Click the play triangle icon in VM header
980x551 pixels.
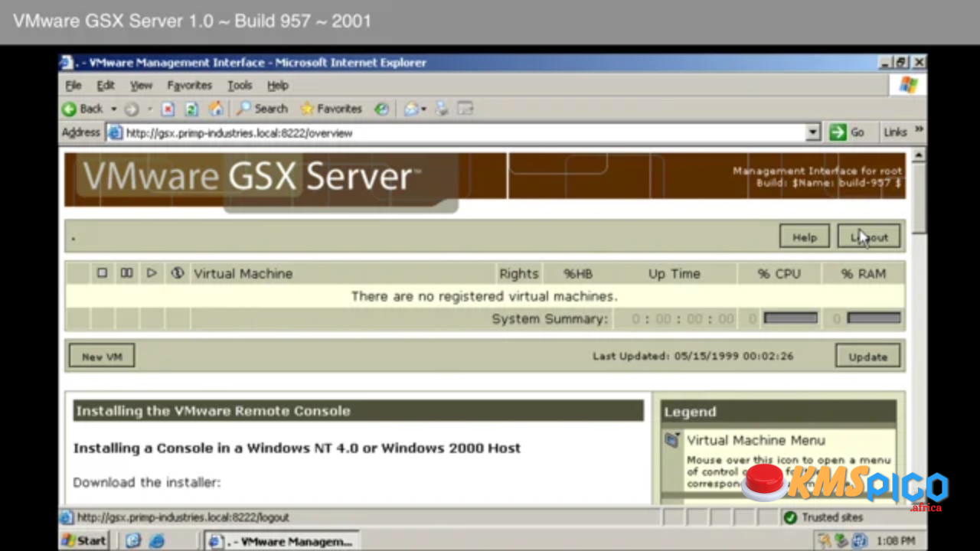click(152, 273)
